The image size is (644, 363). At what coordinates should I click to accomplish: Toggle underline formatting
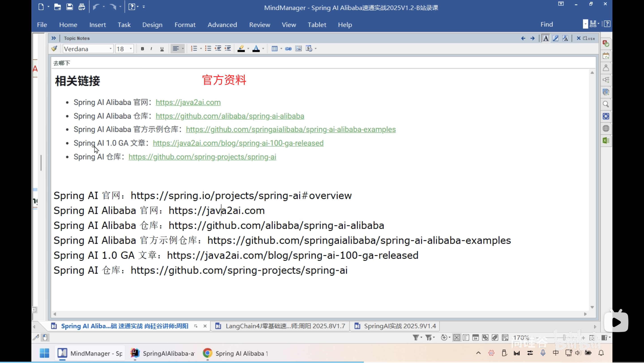pyautogui.click(x=162, y=49)
